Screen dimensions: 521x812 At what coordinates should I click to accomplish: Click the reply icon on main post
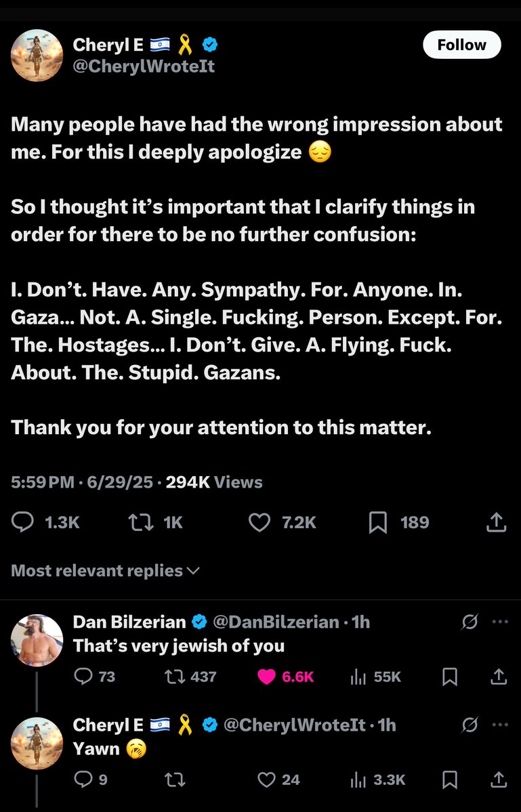coord(24,522)
